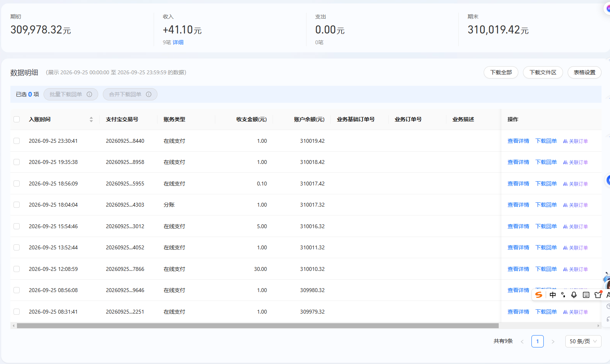Click the 下载全部 button
The image size is (610, 364).
tap(501, 72)
